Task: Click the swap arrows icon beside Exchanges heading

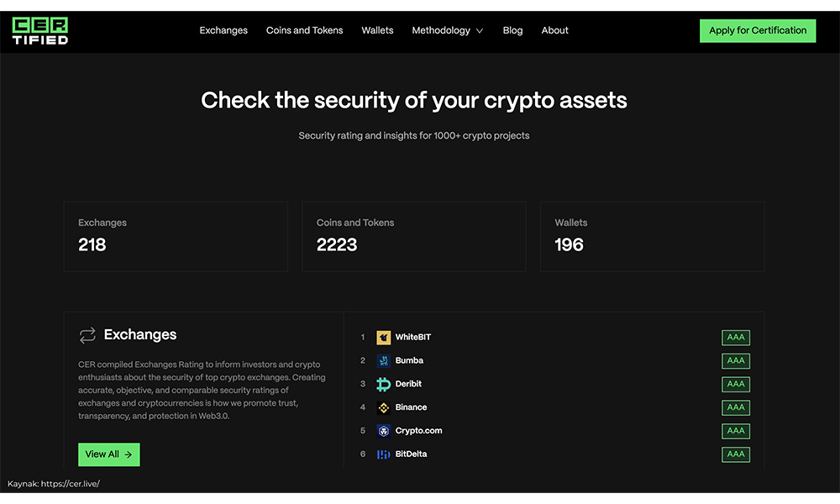Action: tap(87, 335)
